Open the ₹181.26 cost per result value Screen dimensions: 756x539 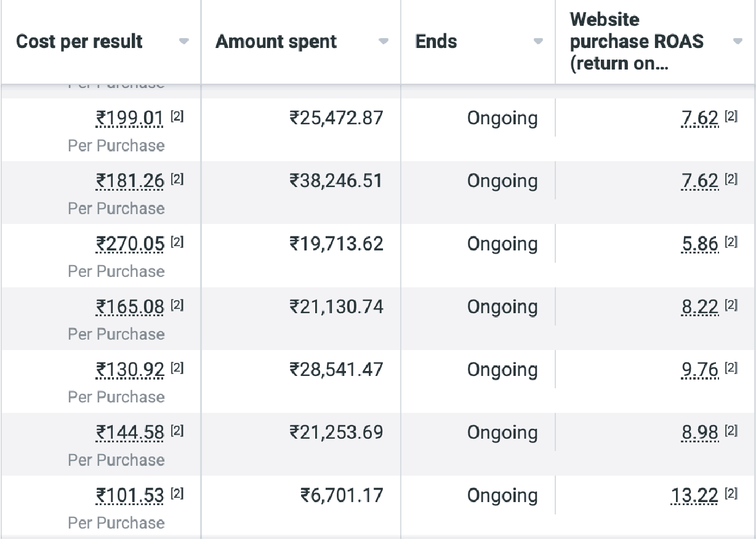130,181
